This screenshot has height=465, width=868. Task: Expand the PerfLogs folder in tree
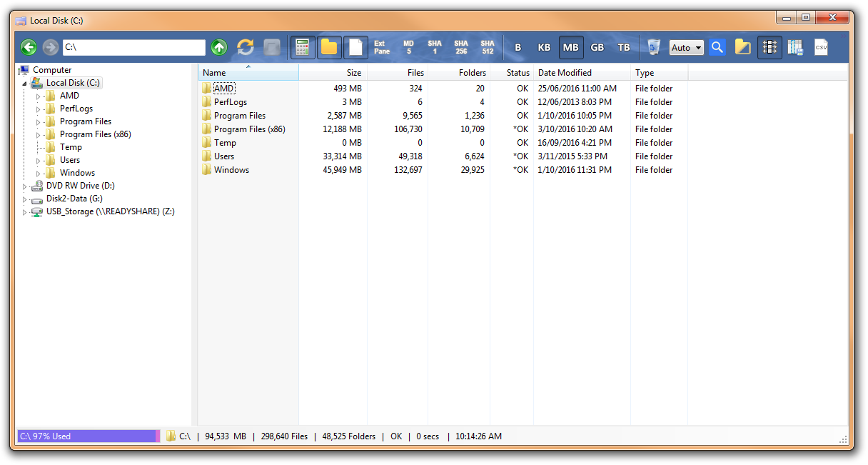tap(38, 109)
